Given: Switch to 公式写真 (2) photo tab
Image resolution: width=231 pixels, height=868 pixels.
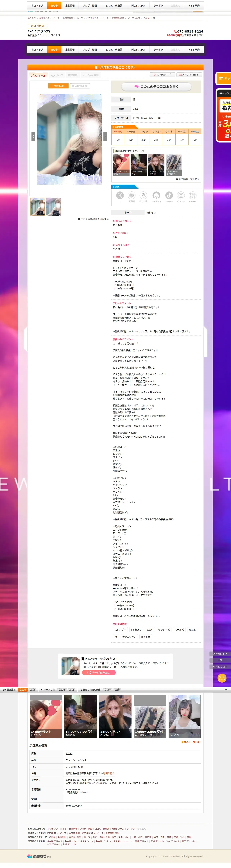Looking at the screenshot, I should coord(58,86).
